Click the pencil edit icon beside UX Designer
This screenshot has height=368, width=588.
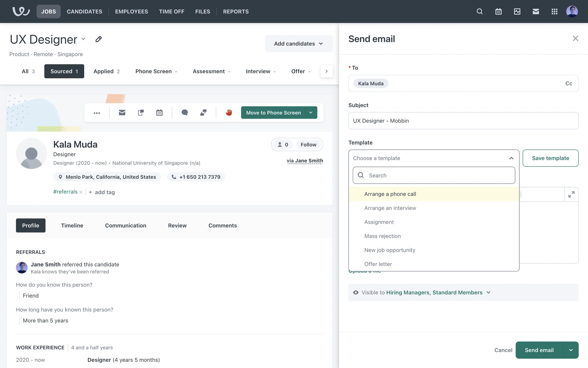tap(98, 39)
